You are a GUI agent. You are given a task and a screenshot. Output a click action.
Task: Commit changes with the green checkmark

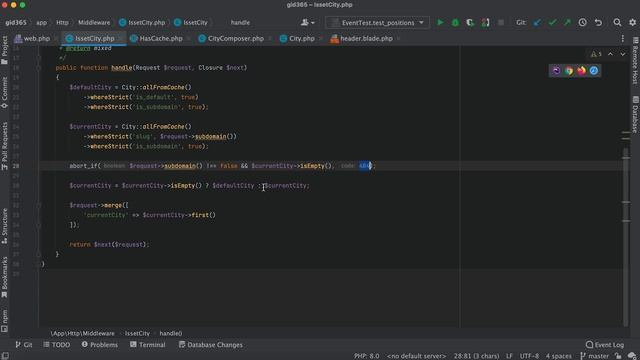[x=552, y=22]
